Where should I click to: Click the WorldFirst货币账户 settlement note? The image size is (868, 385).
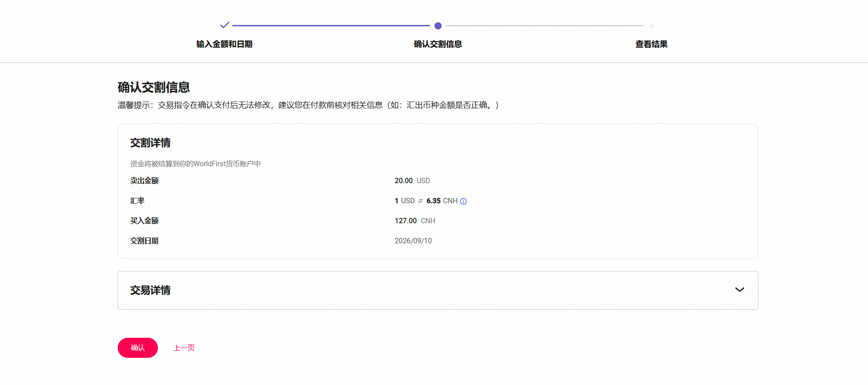click(195, 164)
